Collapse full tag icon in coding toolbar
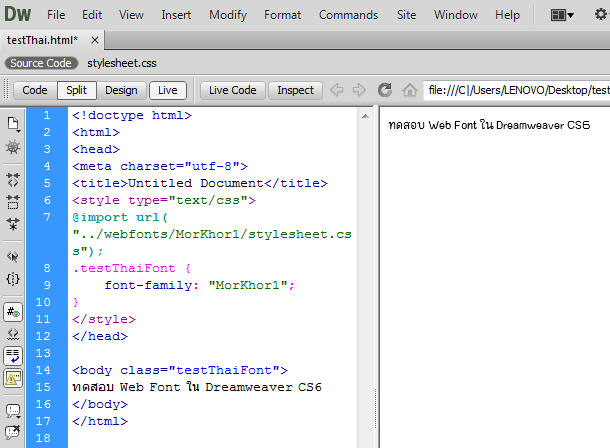 (x=13, y=180)
